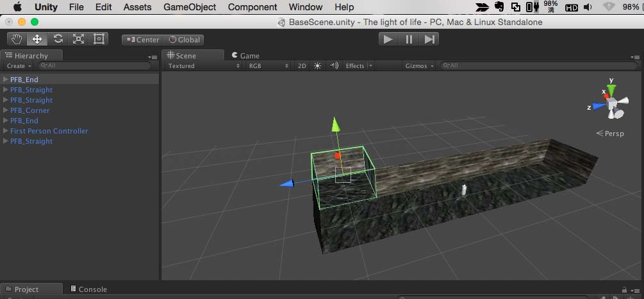This screenshot has height=299, width=644.
Task: Click the Unity file icon in title bar
Action: pos(281,22)
